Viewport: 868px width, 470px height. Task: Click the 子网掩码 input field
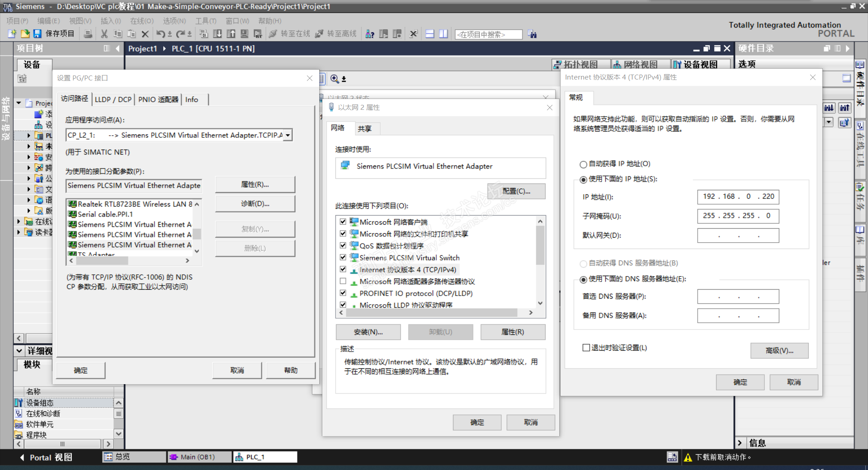pyautogui.click(x=738, y=216)
